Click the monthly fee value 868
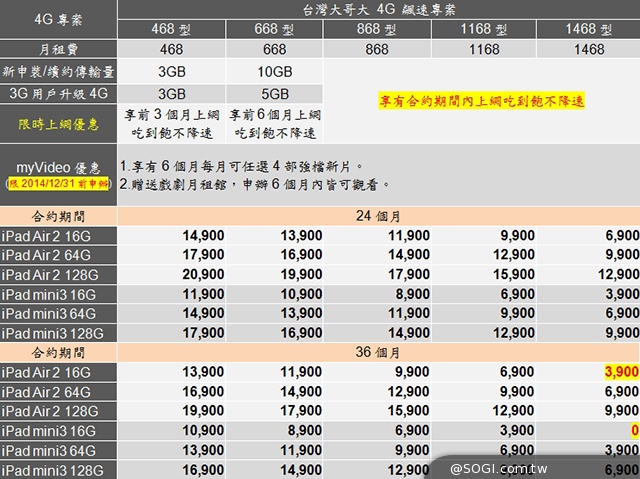640x479 pixels. [377, 49]
